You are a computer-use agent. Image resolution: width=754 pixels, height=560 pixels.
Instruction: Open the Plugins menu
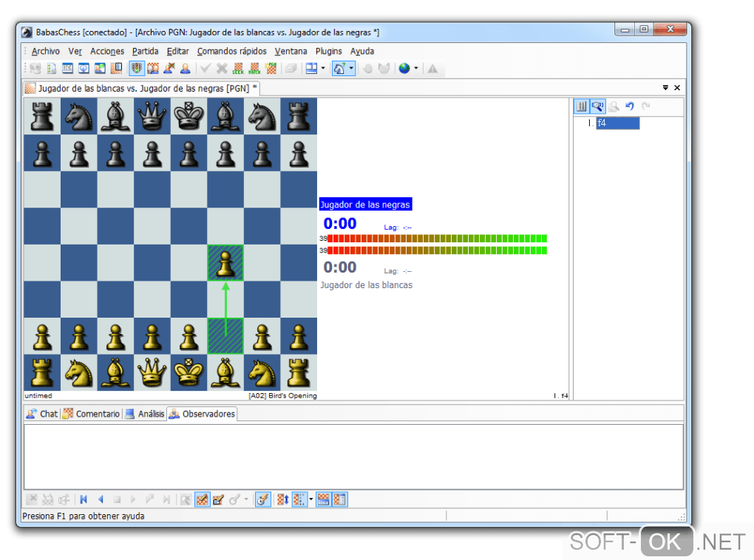[329, 51]
